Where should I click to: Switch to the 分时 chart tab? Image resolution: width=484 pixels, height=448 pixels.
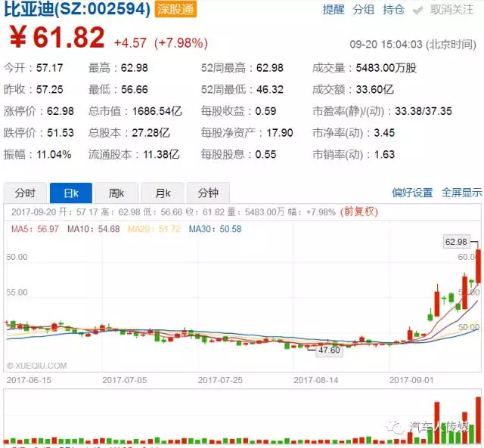pyautogui.click(x=25, y=193)
